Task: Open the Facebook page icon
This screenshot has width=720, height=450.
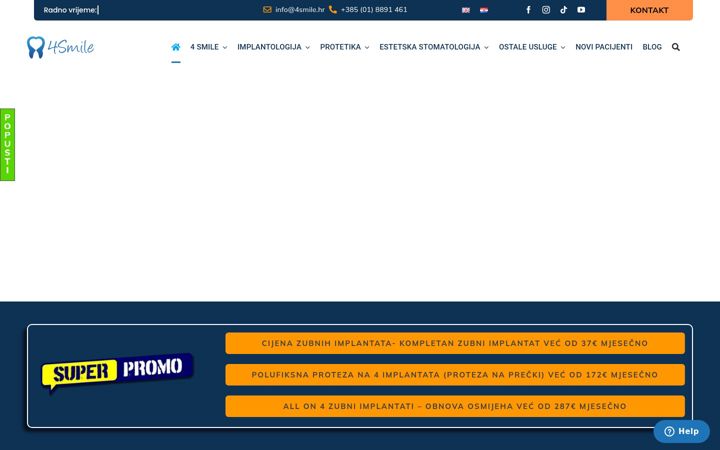Action: click(x=528, y=10)
